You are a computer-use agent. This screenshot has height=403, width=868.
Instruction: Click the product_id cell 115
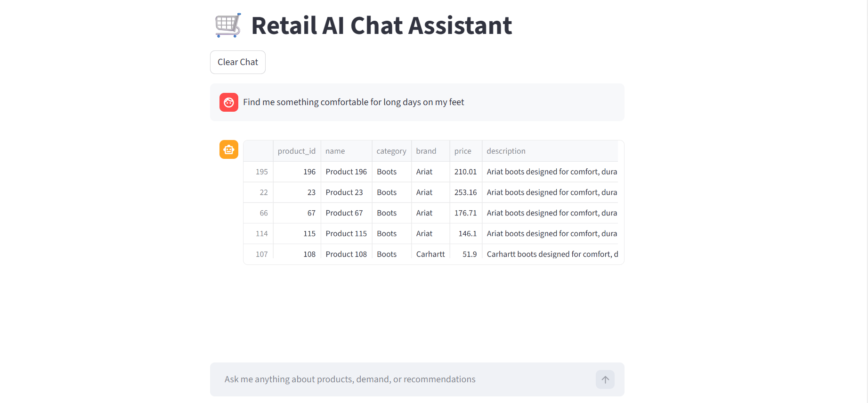tap(297, 234)
